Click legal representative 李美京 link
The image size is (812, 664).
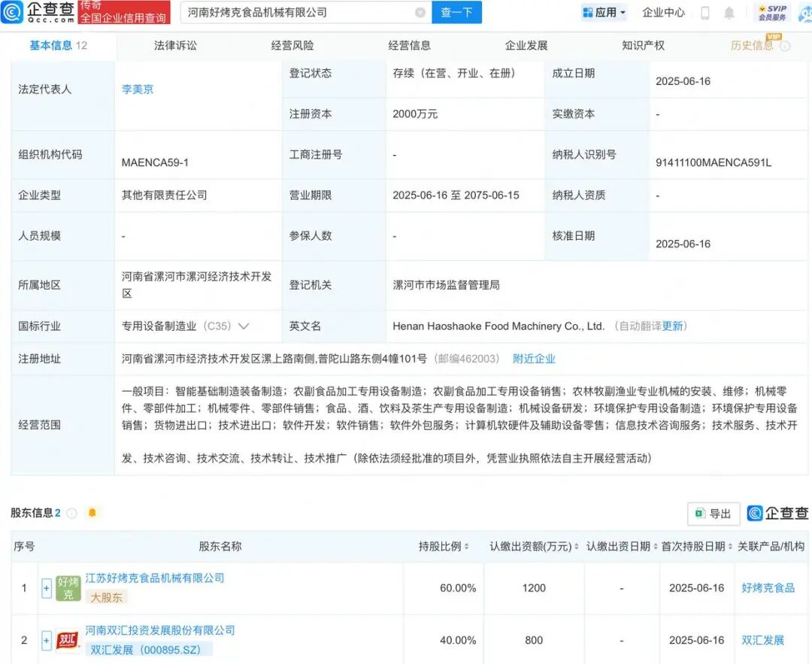[136, 88]
